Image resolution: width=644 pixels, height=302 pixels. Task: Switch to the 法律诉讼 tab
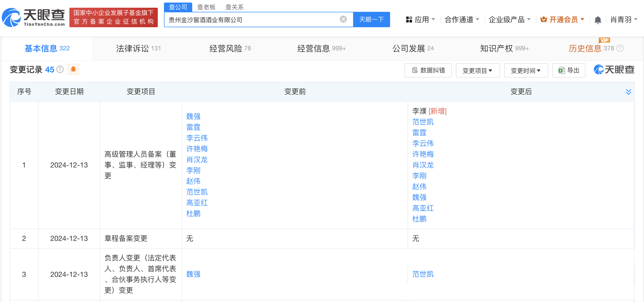point(138,48)
